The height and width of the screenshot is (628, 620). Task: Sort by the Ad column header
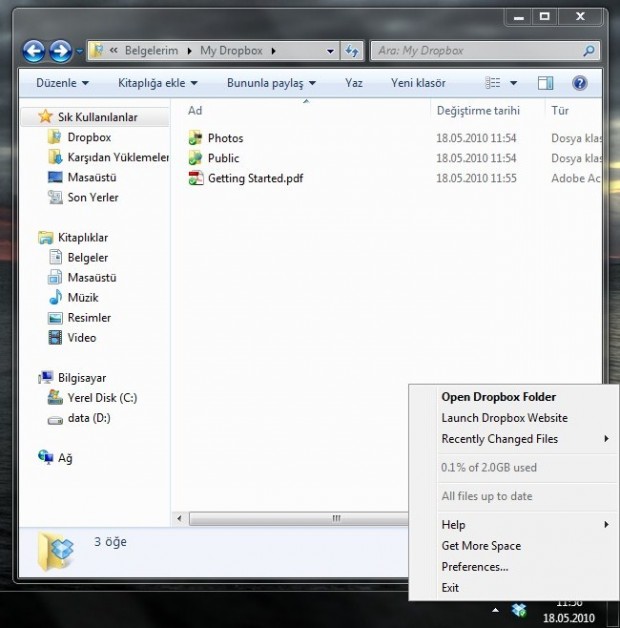195,111
